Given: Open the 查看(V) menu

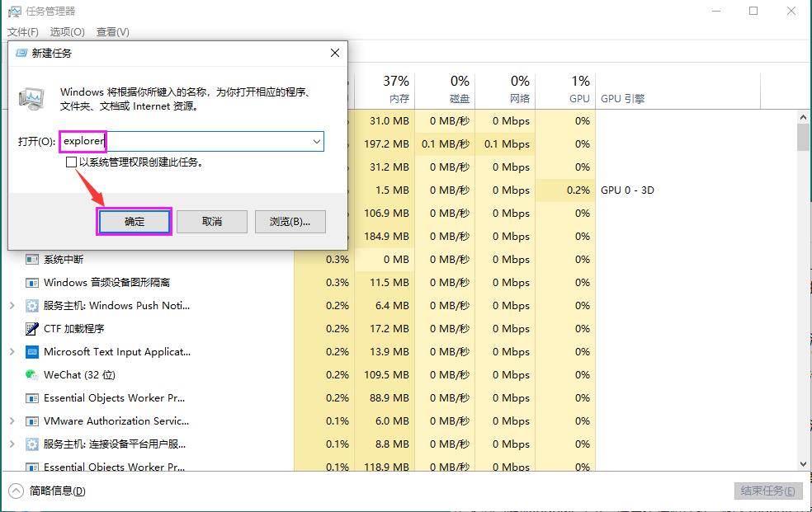Looking at the screenshot, I should (x=113, y=32).
